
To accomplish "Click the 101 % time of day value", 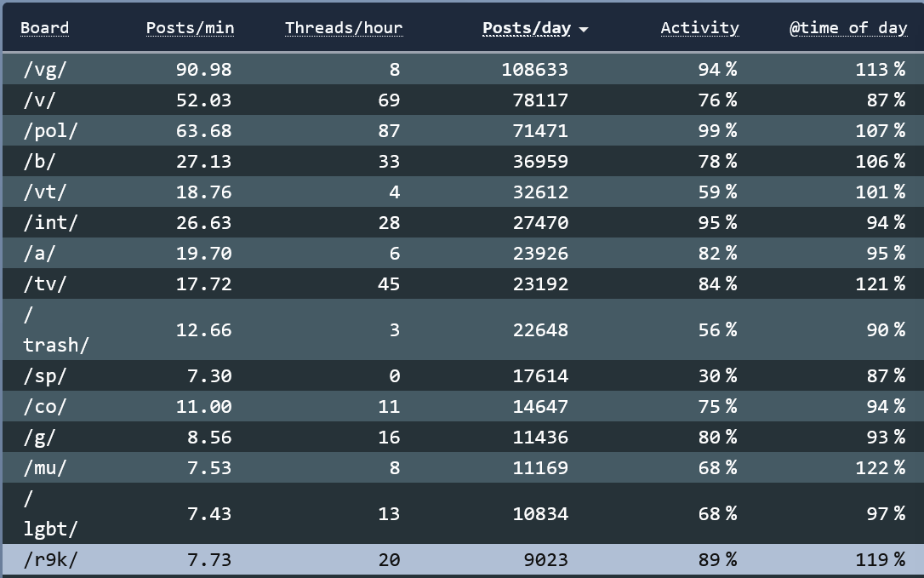I will click(881, 192).
